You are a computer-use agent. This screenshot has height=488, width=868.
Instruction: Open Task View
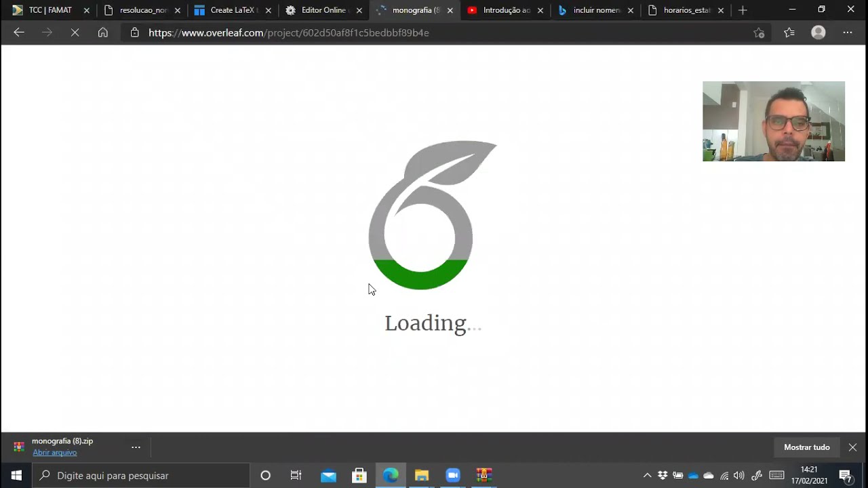pyautogui.click(x=296, y=475)
